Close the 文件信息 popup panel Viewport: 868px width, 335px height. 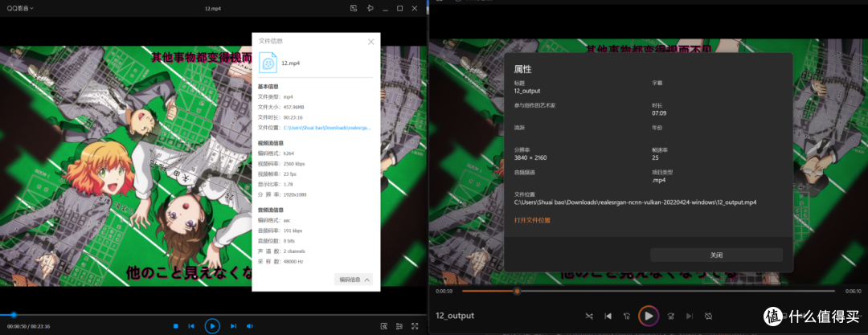(x=371, y=42)
